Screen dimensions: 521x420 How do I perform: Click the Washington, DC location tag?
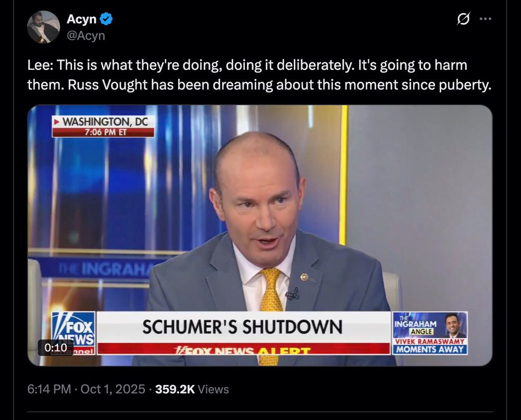click(103, 121)
